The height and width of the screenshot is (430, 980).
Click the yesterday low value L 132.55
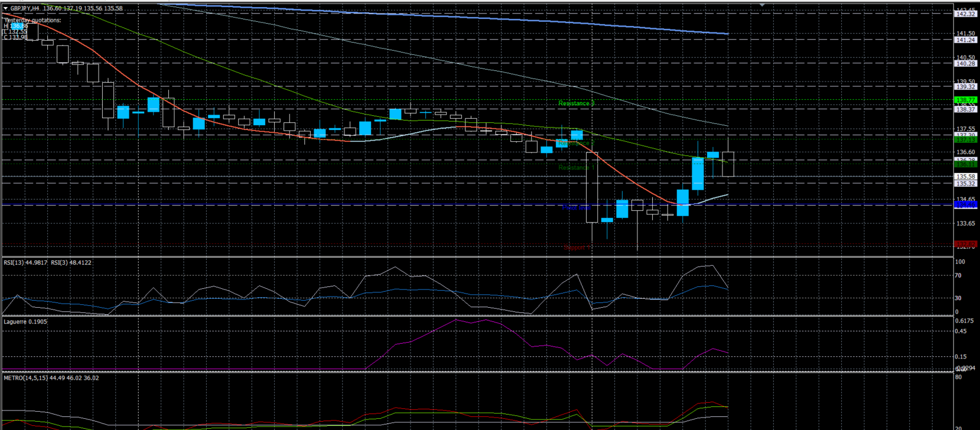[x=16, y=31]
